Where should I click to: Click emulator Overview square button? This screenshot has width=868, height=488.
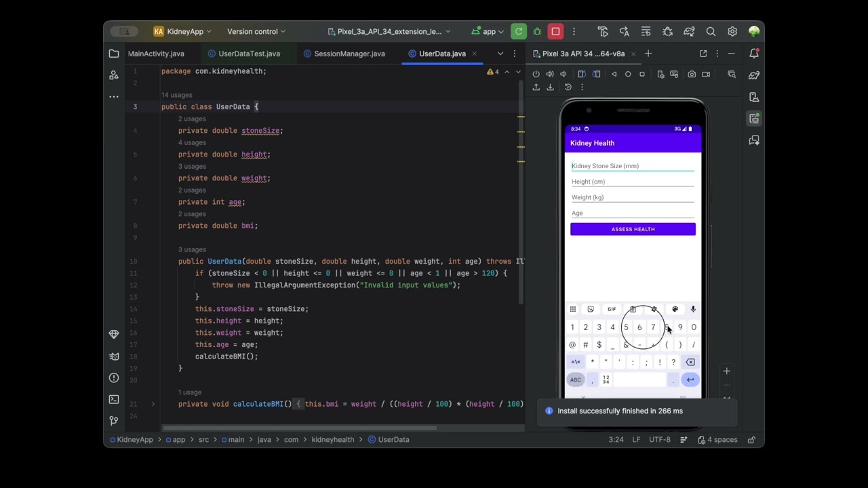pyautogui.click(x=642, y=74)
